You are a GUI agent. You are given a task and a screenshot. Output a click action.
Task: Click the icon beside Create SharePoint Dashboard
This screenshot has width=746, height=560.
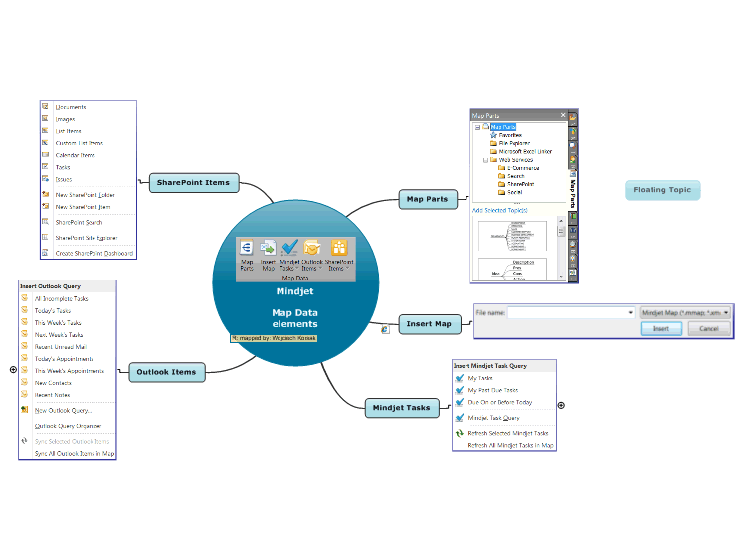tap(45, 253)
